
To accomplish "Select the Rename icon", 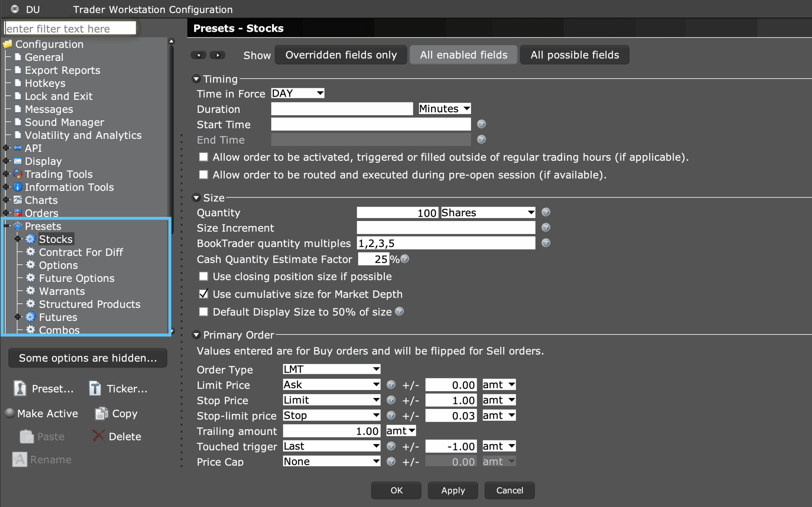I will pyautogui.click(x=19, y=459).
